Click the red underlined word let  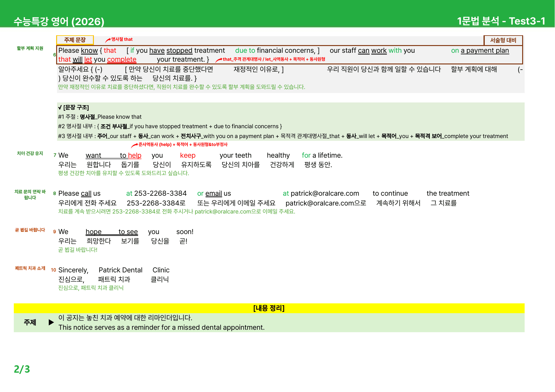(88, 60)
